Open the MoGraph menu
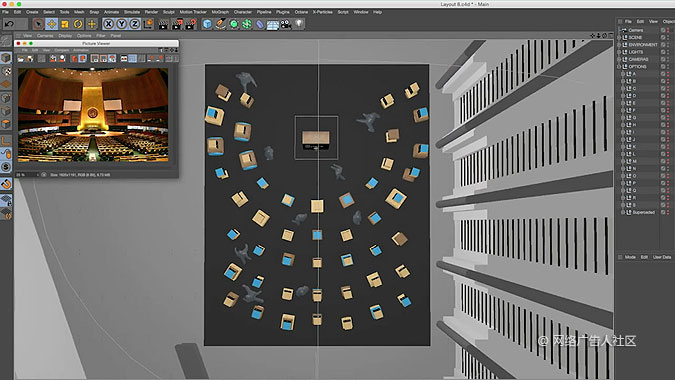This screenshot has height=380, width=675. (x=220, y=12)
